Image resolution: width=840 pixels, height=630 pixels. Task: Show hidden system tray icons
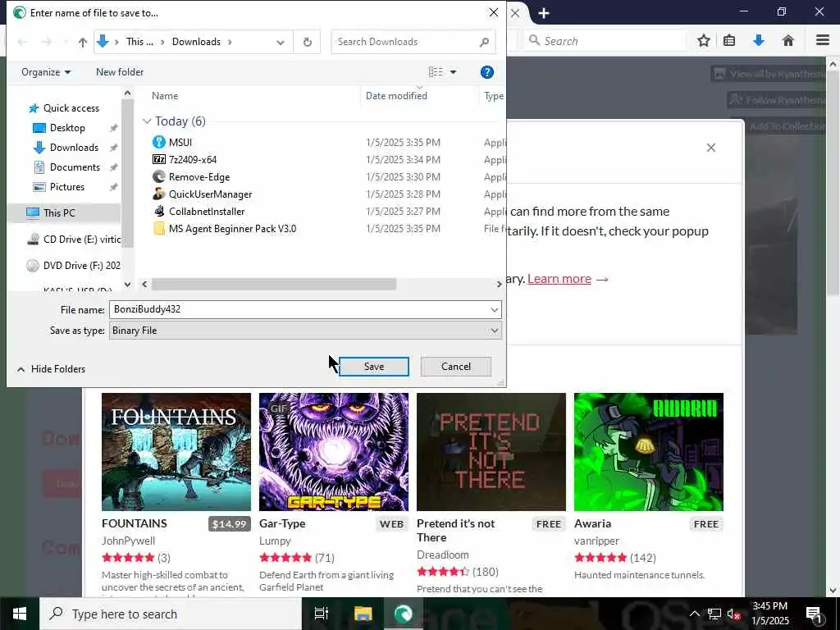[x=694, y=614]
